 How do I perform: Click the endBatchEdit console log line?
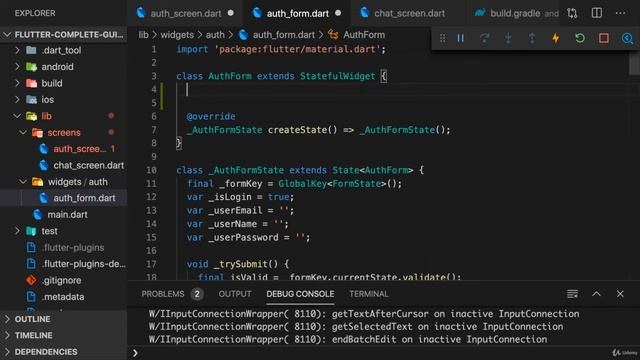348,339
